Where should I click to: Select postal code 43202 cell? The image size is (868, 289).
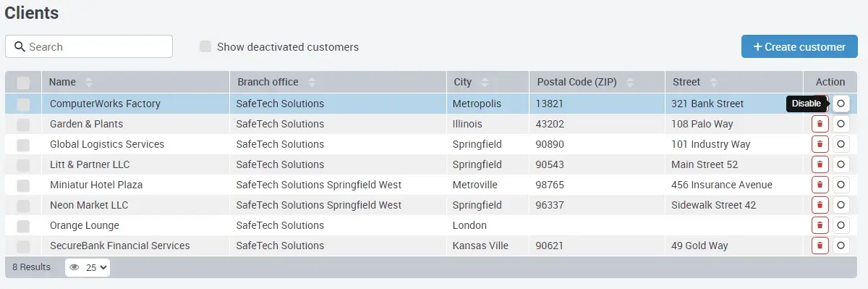550,124
